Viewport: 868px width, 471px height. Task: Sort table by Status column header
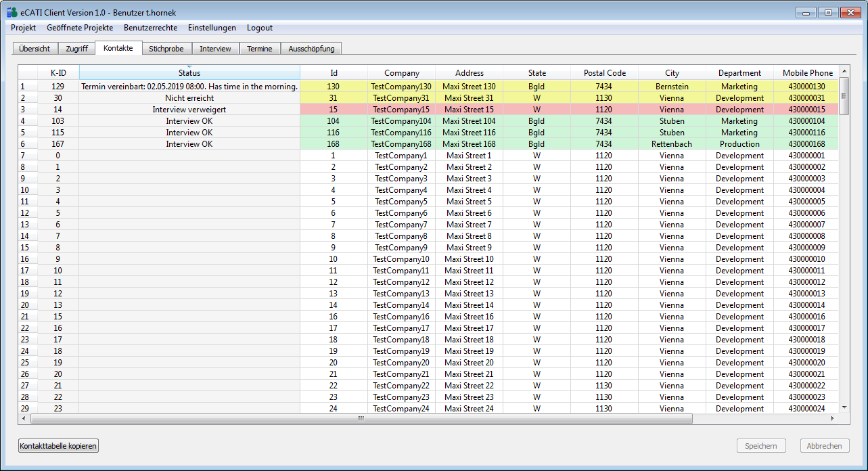tap(189, 73)
